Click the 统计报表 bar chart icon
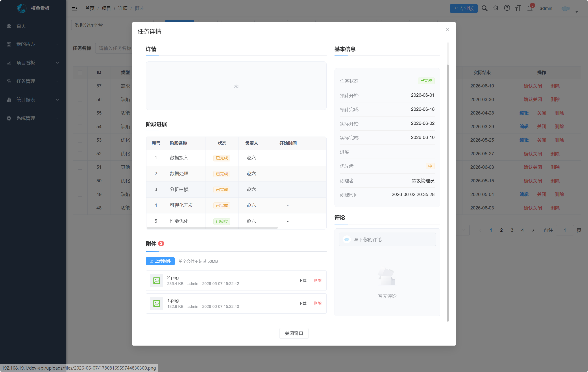Image resolution: width=588 pixels, height=372 pixels. click(x=9, y=100)
